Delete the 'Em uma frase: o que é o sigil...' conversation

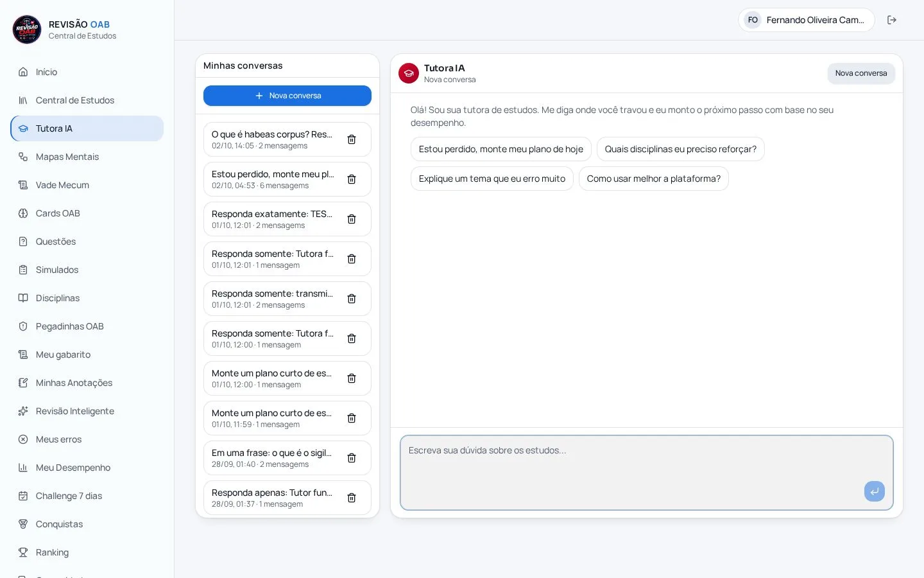click(x=352, y=458)
